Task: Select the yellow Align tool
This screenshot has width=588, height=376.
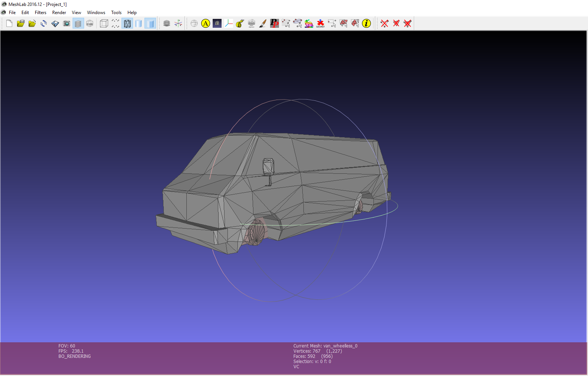Action: [x=206, y=24]
